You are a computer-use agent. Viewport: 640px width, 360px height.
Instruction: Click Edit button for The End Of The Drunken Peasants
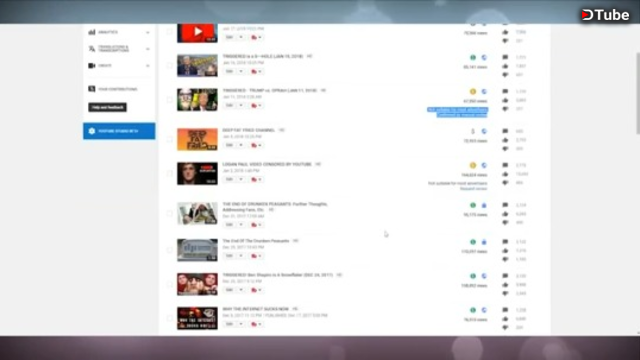coord(230,256)
